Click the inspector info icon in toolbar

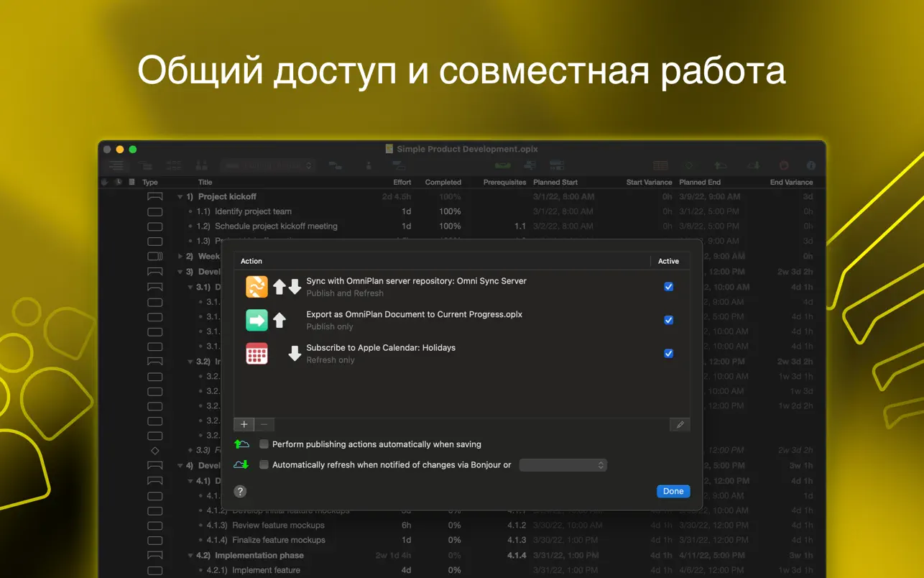point(810,165)
